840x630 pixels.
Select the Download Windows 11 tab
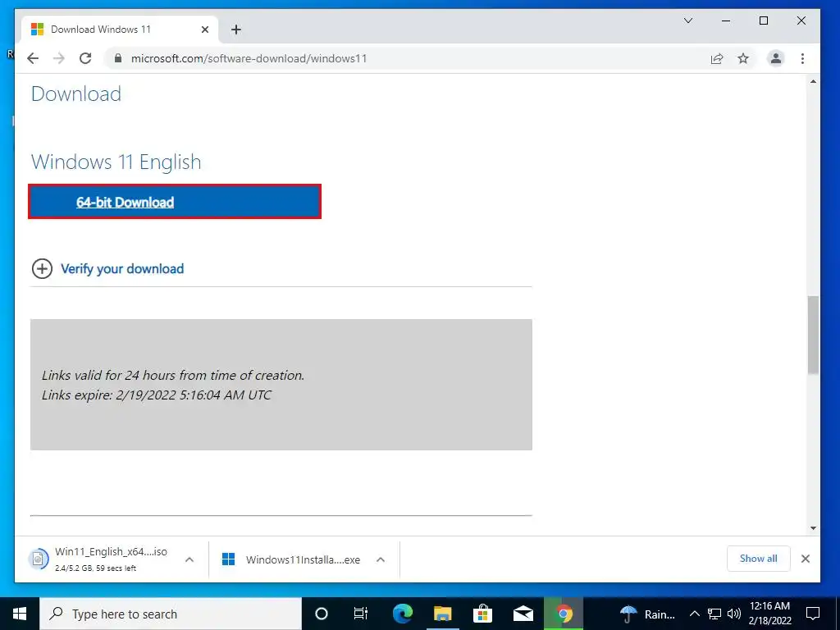pyautogui.click(x=120, y=30)
